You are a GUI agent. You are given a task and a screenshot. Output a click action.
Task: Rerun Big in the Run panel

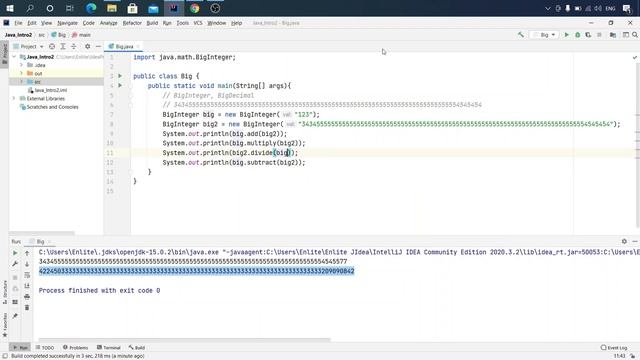click(x=15, y=253)
